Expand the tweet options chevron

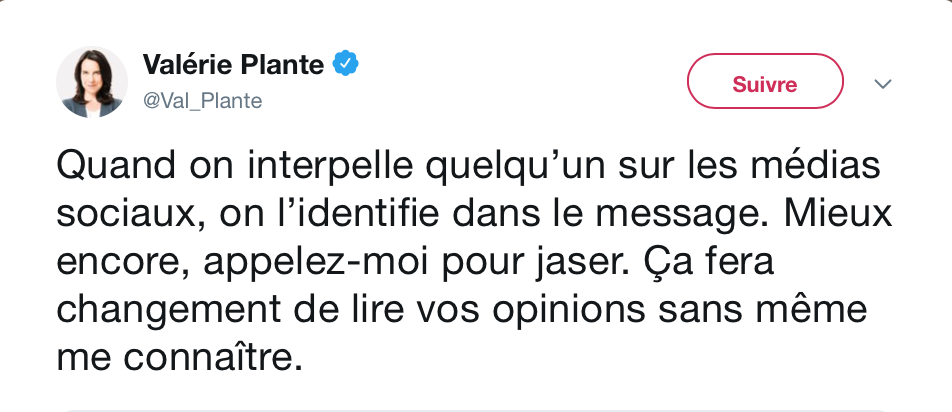tap(883, 84)
